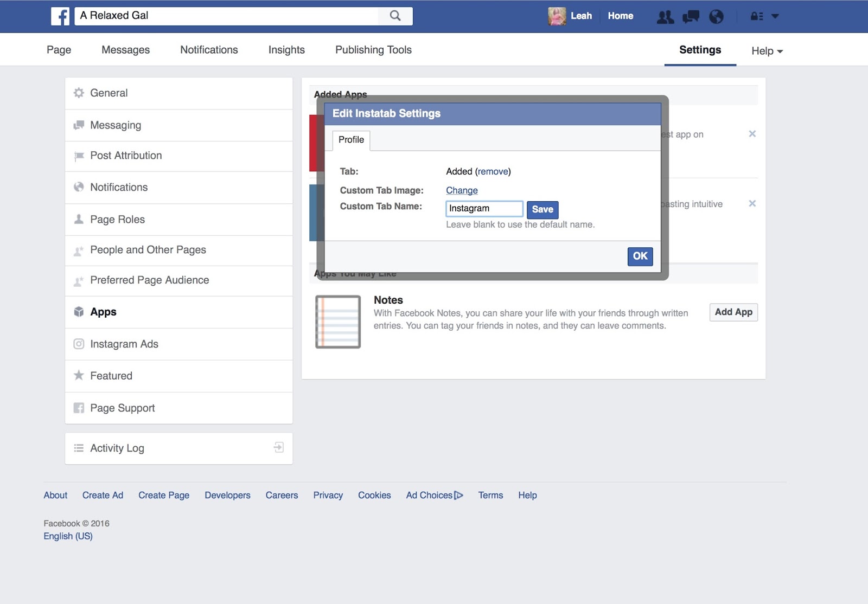Image resolution: width=868 pixels, height=604 pixels.
Task: Select the Profile tab in dialog
Action: [351, 140]
